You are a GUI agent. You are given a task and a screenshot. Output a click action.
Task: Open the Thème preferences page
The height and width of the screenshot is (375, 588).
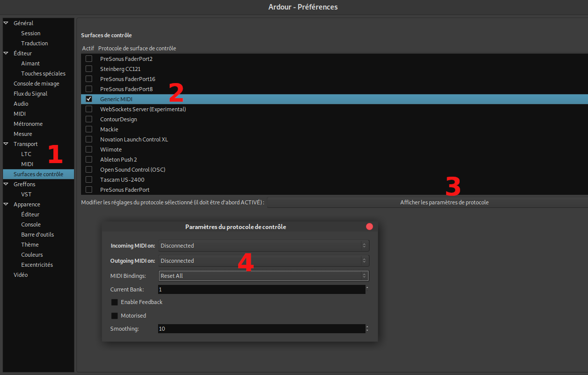pyautogui.click(x=30, y=245)
